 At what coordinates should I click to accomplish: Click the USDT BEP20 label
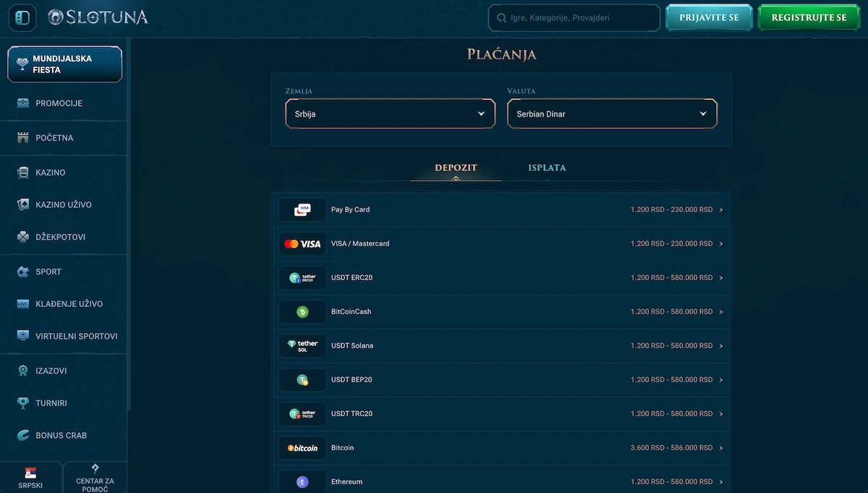(x=352, y=380)
